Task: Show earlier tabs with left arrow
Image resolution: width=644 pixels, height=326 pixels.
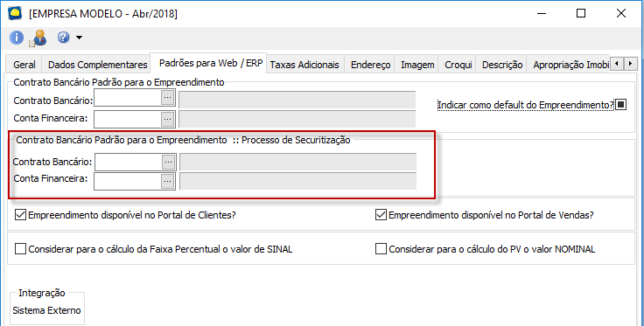Action: 617,64
